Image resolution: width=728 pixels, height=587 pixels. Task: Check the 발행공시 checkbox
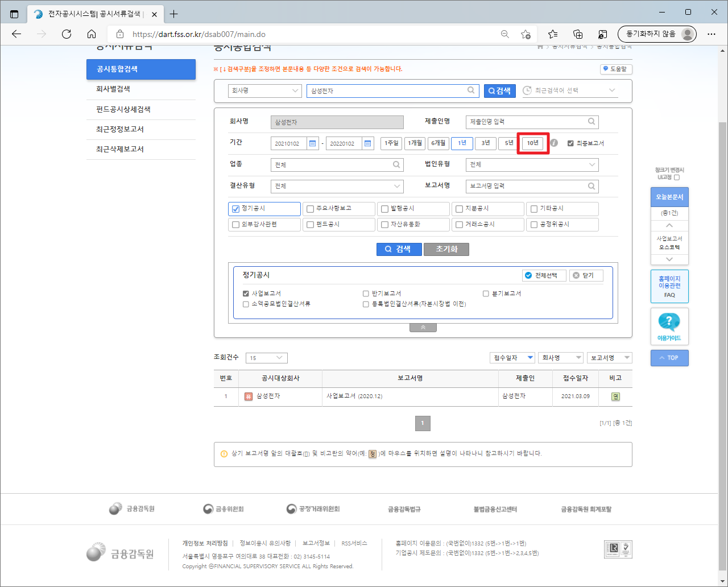point(384,209)
